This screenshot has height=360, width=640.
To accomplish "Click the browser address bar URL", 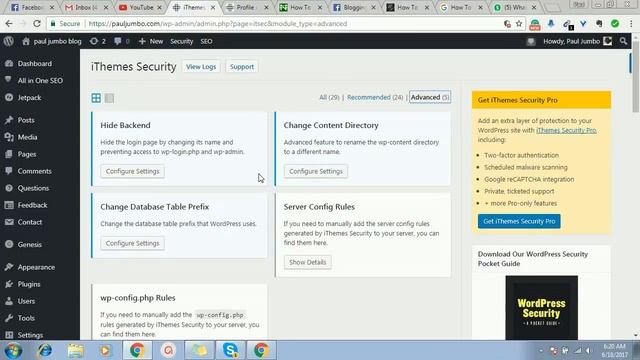I will coord(218,24).
